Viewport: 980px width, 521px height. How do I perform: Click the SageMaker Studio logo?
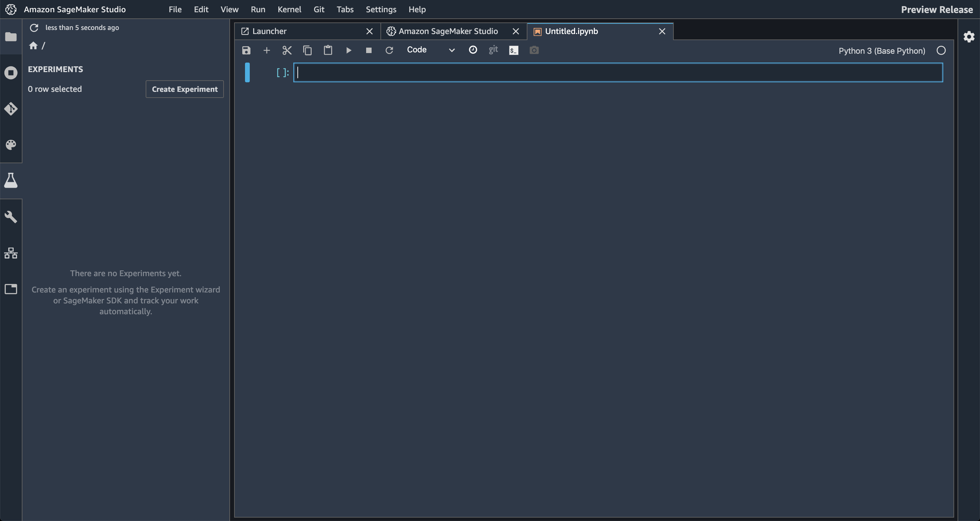click(x=11, y=9)
